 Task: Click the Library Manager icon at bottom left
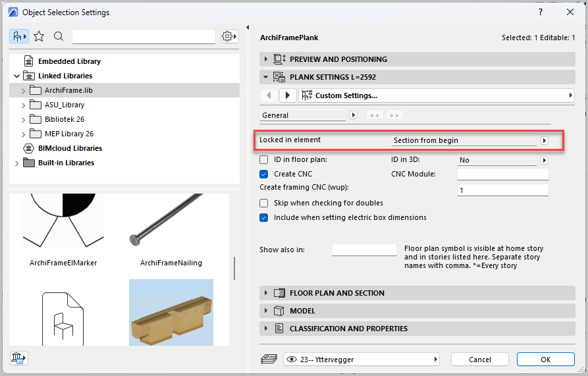[x=18, y=358]
